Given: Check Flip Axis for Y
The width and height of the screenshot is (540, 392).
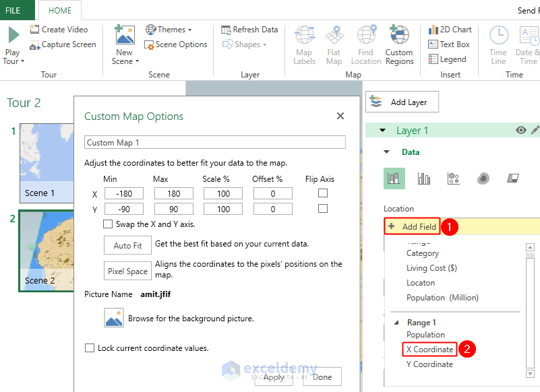Looking at the screenshot, I should click(323, 209).
